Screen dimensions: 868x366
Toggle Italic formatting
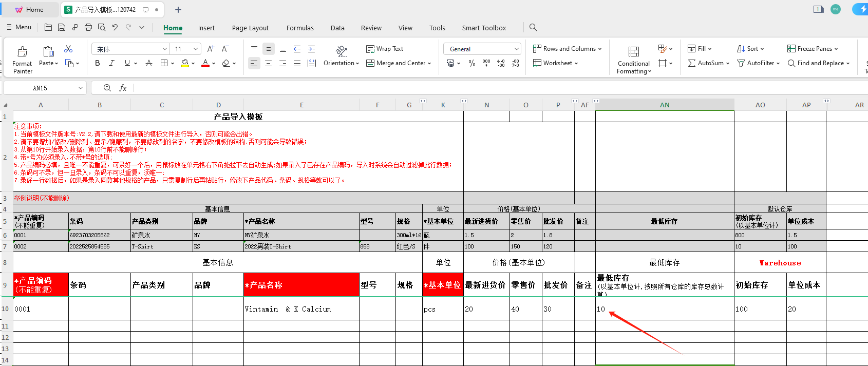[111, 63]
